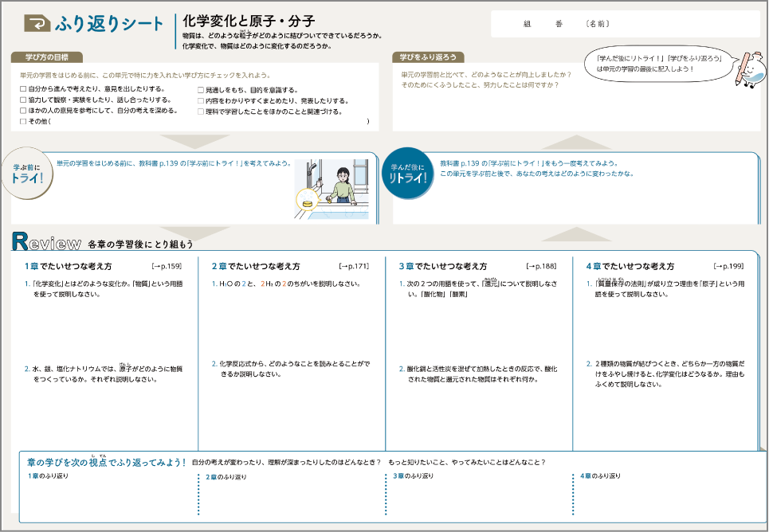Click the 学ぶ前にトライ! circular badge

coord(27,174)
